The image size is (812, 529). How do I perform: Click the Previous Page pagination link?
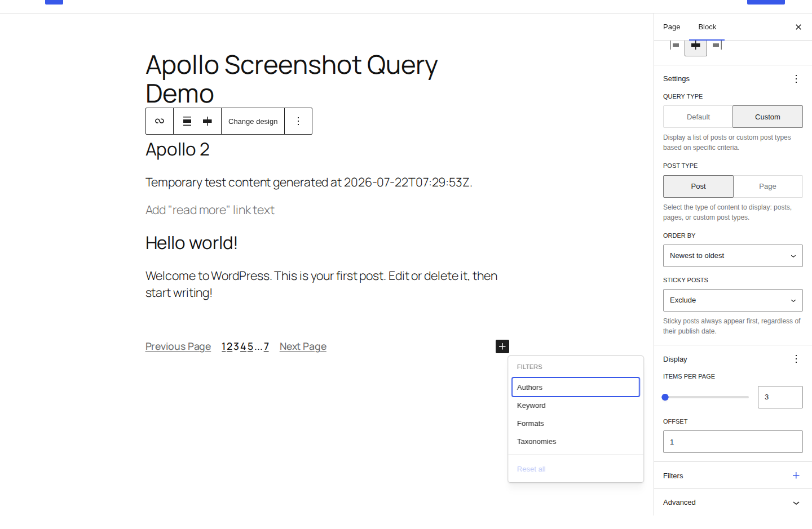[x=178, y=346]
